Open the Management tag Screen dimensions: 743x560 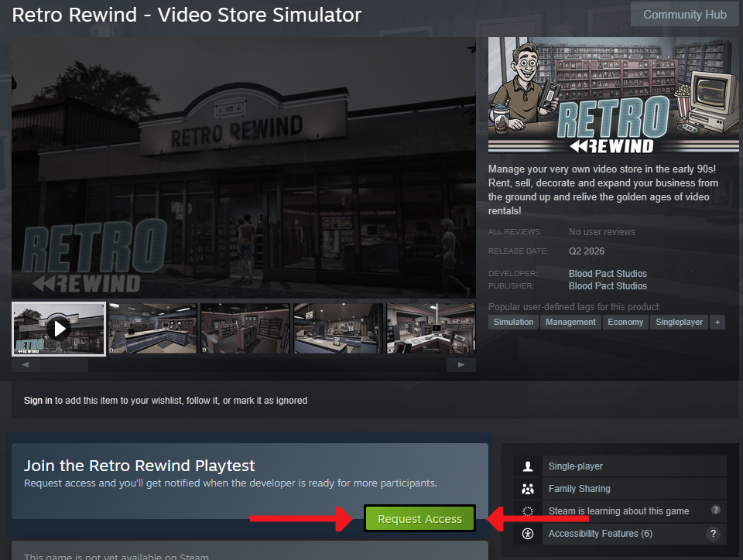570,322
